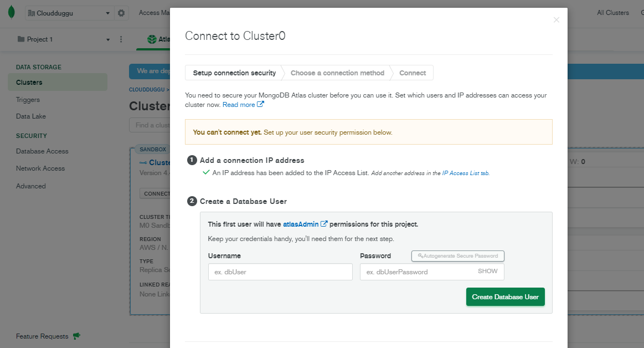Open Triggers in the sidebar
The image size is (644, 348).
coord(28,100)
